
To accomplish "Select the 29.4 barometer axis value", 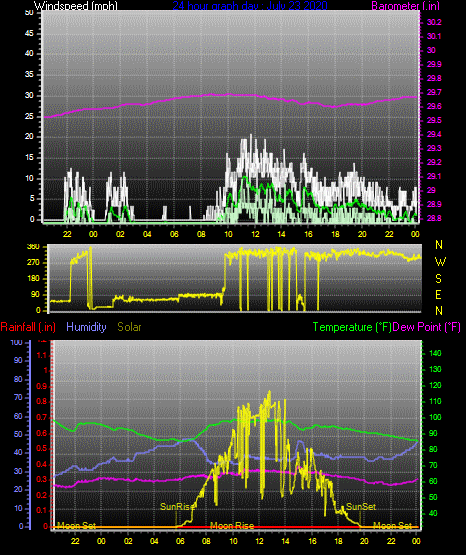I will pyautogui.click(x=434, y=134).
